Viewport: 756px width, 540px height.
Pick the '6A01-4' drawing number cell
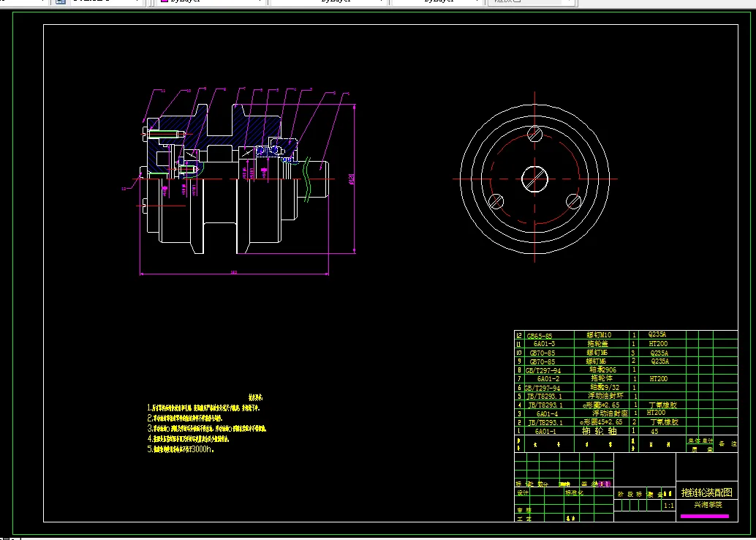(547, 414)
